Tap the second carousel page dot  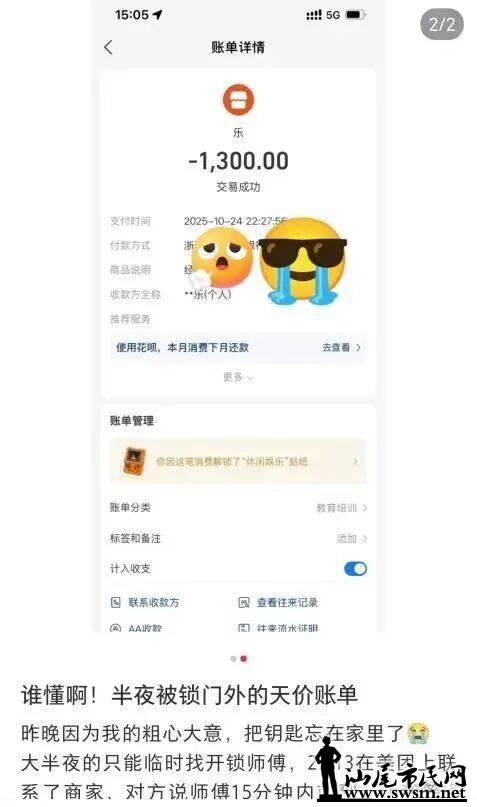(244, 659)
